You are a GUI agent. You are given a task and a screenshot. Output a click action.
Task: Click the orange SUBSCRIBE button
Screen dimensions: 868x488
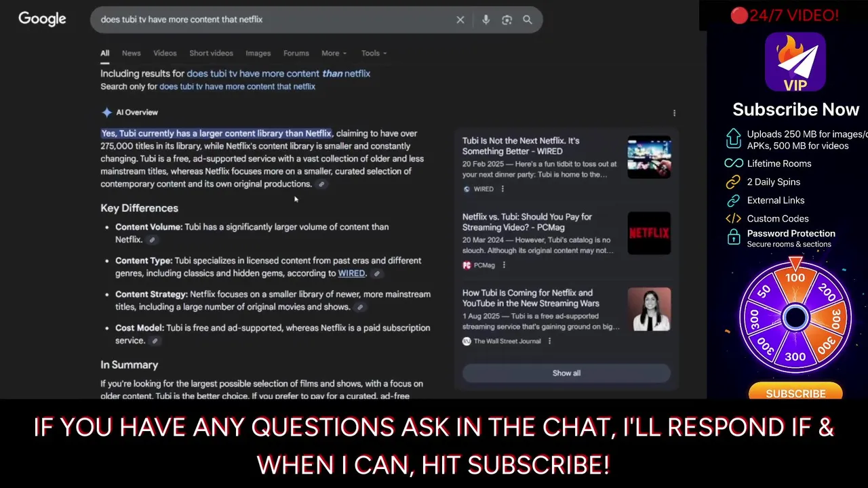coord(795,392)
